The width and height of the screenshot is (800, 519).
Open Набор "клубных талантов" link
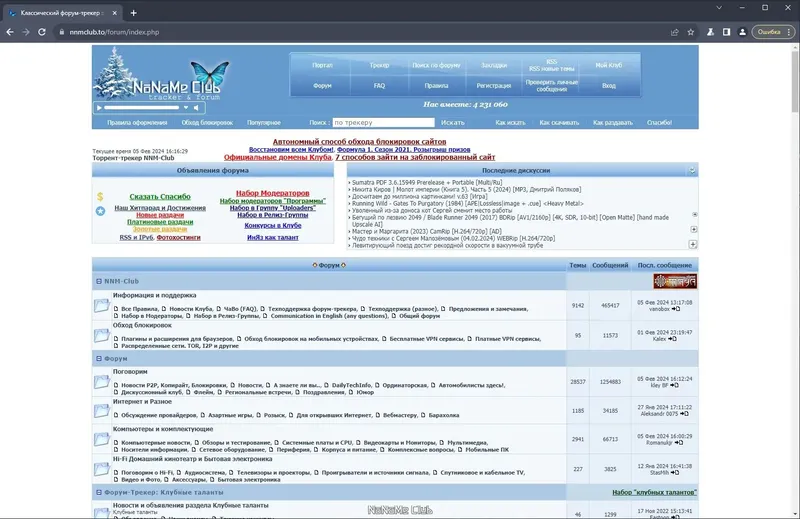click(655, 492)
